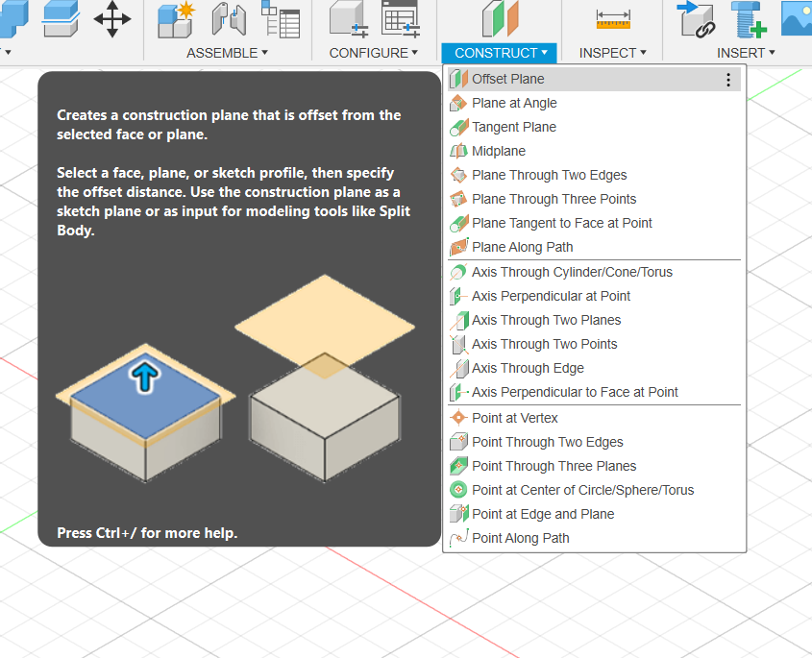Screen dimensions: 812x658
Task: Open the ASSEMBLE dropdown menu
Action: [x=227, y=53]
